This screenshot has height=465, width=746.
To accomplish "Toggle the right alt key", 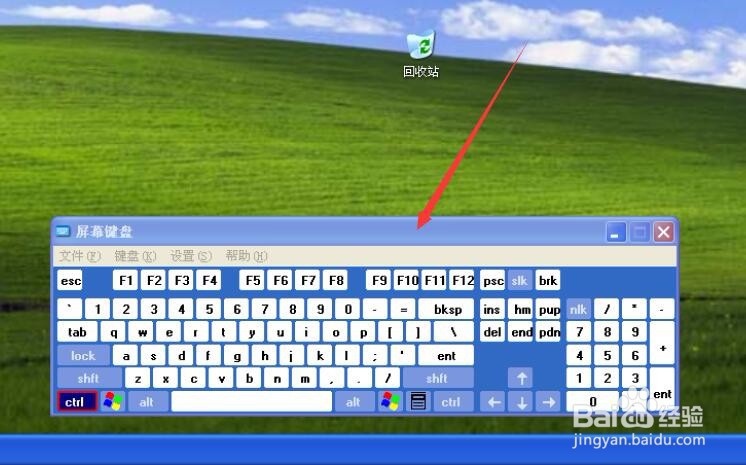I will (x=353, y=402).
